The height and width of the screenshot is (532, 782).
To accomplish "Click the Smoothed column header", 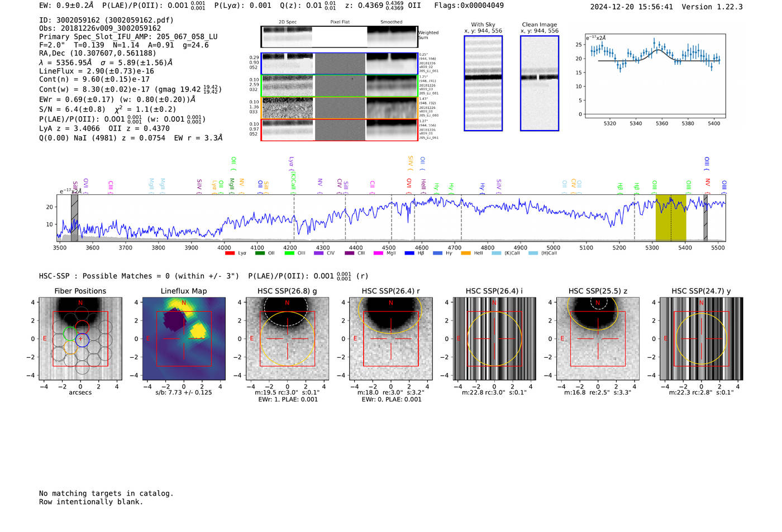I will tap(391, 22).
